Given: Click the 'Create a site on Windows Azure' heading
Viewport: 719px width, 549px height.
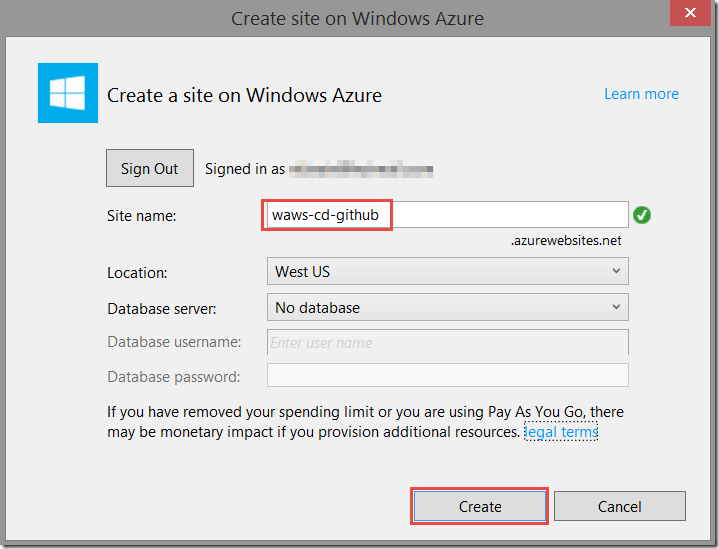Looking at the screenshot, I should coord(244,95).
